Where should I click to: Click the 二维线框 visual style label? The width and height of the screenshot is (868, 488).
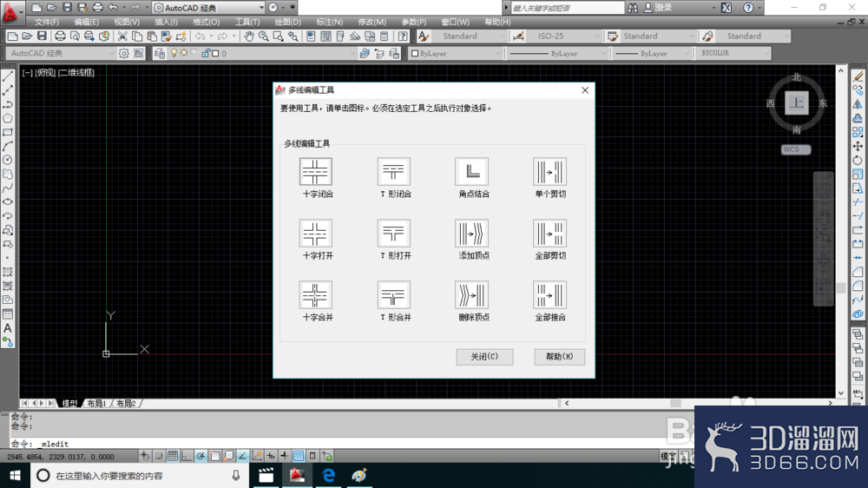[x=76, y=73]
